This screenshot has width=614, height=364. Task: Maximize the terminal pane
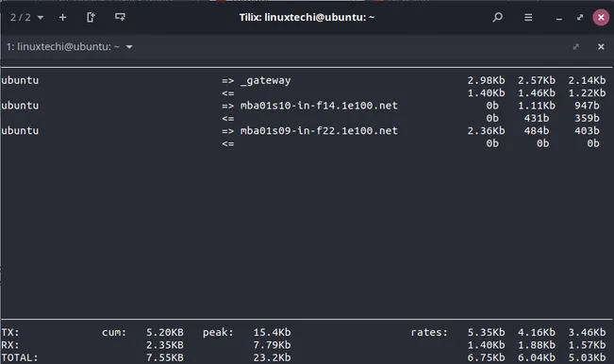(575, 47)
